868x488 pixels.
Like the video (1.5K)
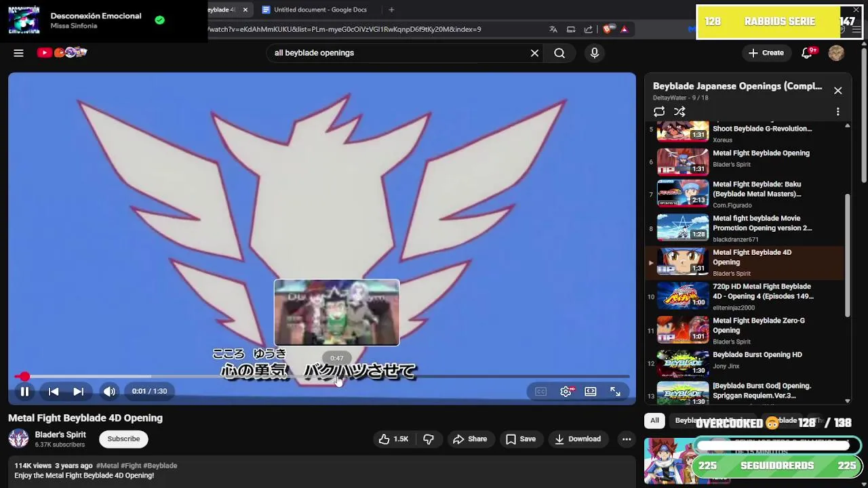(x=393, y=439)
